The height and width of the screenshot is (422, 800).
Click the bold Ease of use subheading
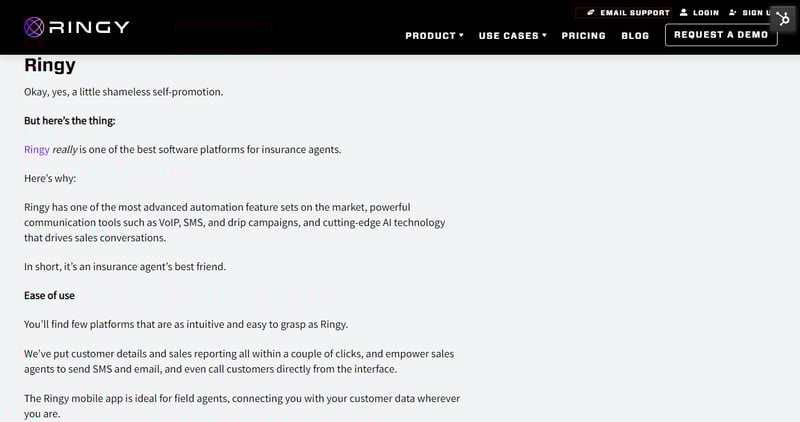(x=49, y=295)
